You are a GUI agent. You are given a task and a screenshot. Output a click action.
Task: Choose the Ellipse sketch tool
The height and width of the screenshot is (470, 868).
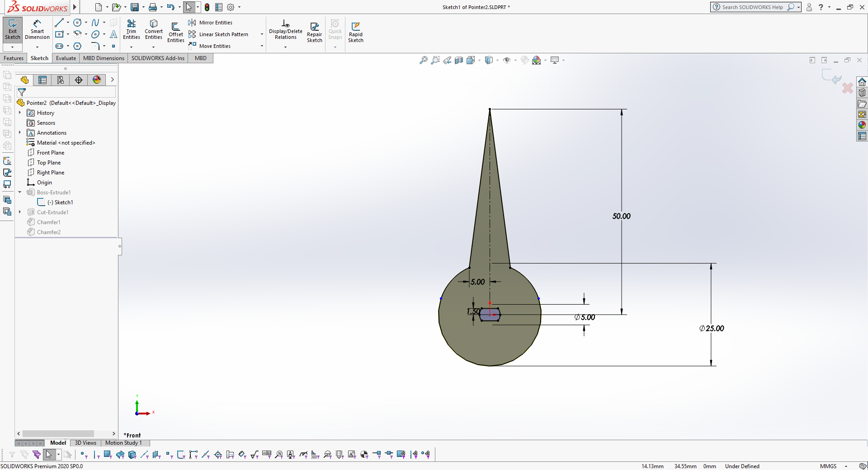(x=95, y=34)
